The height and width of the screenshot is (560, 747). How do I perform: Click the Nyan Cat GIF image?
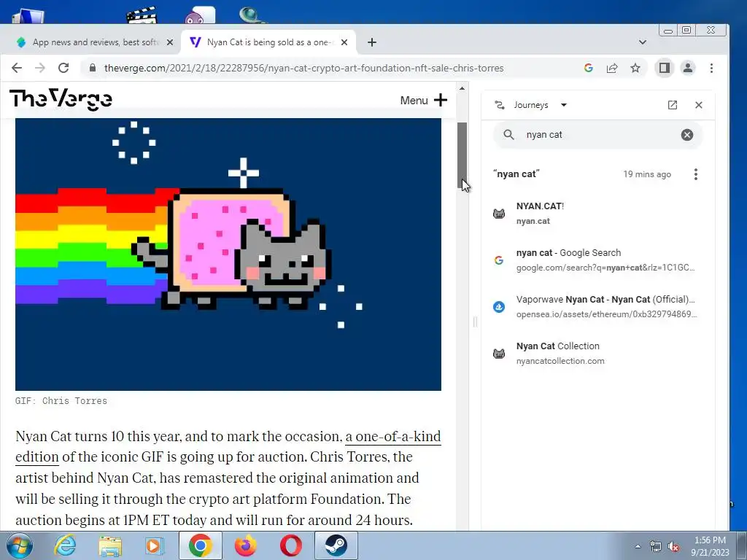(228, 254)
